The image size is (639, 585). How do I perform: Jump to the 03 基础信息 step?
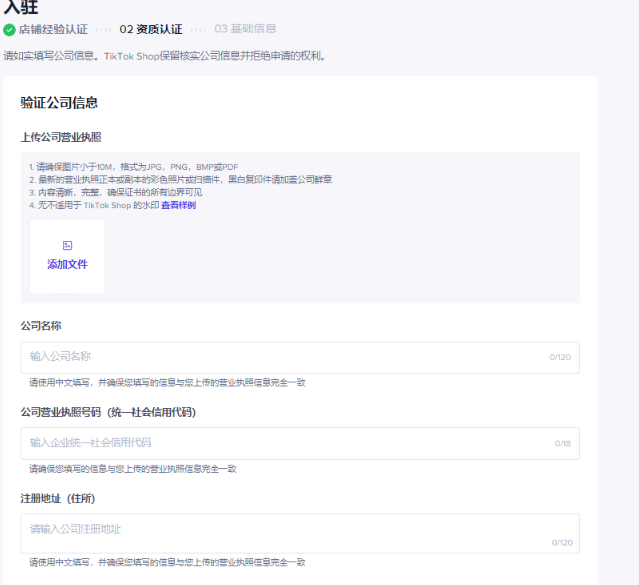pos(245,29)
